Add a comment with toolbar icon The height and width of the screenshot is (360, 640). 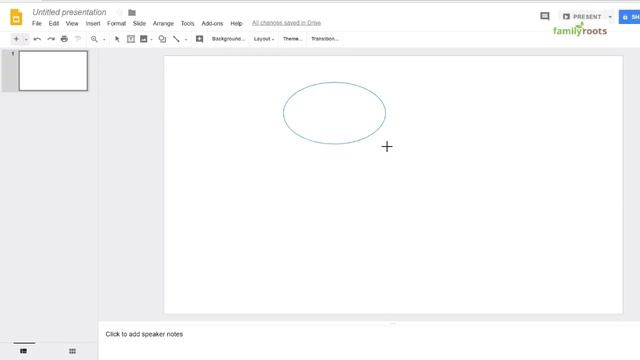(199, 39)
